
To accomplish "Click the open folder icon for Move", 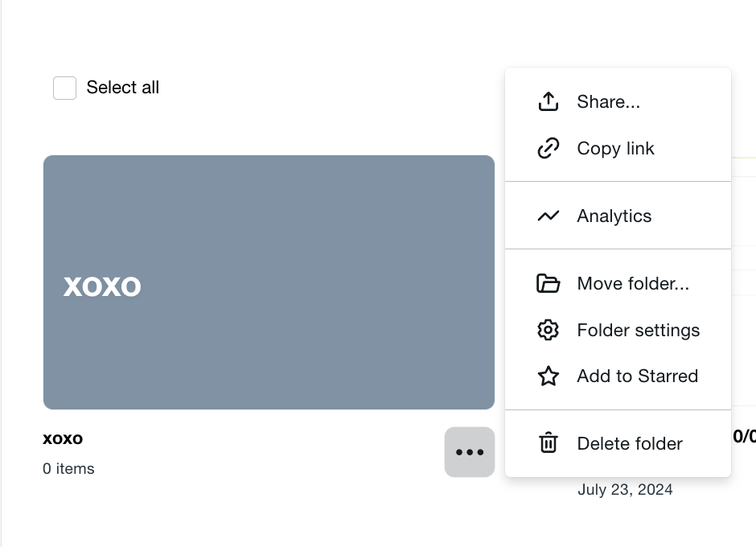I will tap(549, 283).
